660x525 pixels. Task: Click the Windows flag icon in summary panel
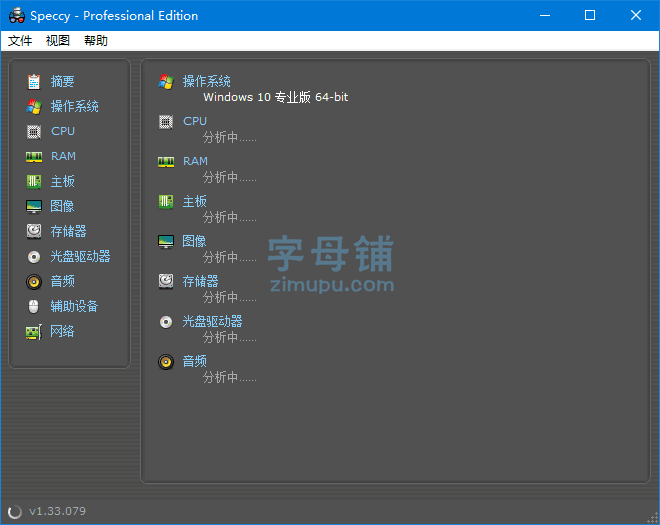tap(166, 82)
